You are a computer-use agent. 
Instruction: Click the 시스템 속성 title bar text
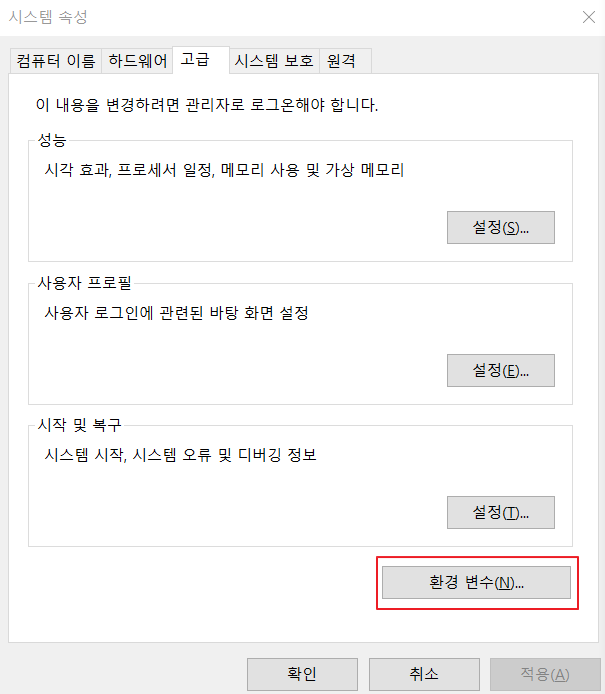click(48, 17)
